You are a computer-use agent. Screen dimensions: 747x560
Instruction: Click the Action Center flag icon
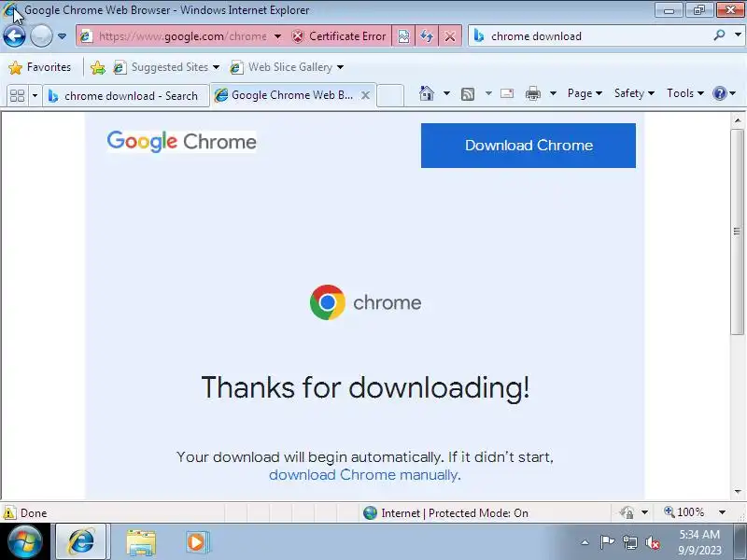pos(608,542)
